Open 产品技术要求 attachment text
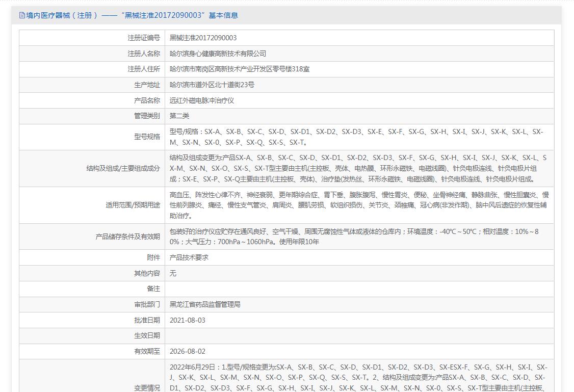This screenshot has height=392, width=574. (189, 257)
